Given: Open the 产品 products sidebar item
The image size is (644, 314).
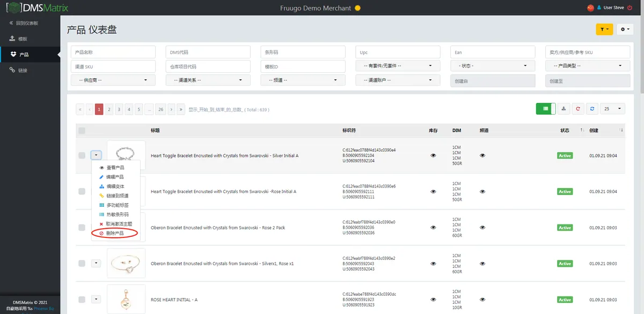Looking at the screenshot, I should click(x=30, y=54).
